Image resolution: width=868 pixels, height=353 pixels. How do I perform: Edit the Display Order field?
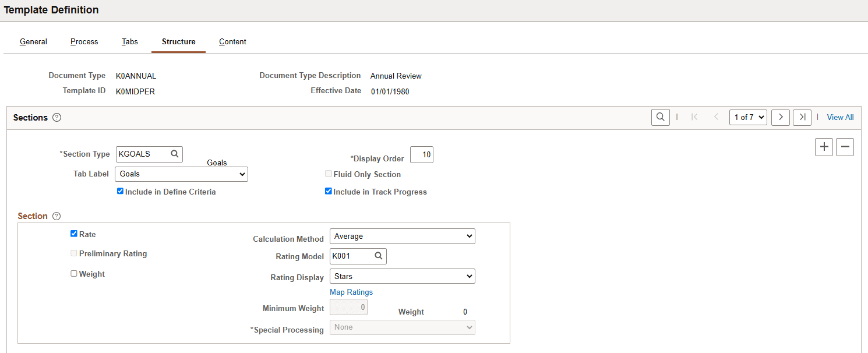(421, 154)
